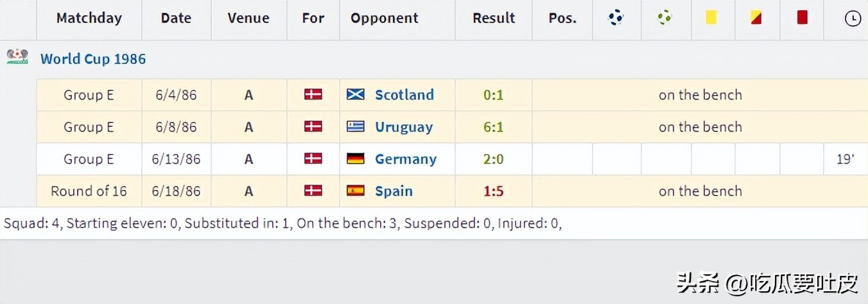Viewport: 868px width, 304px height.
Task: Click the yellow card column icon
Action: [x=711, y=18]
